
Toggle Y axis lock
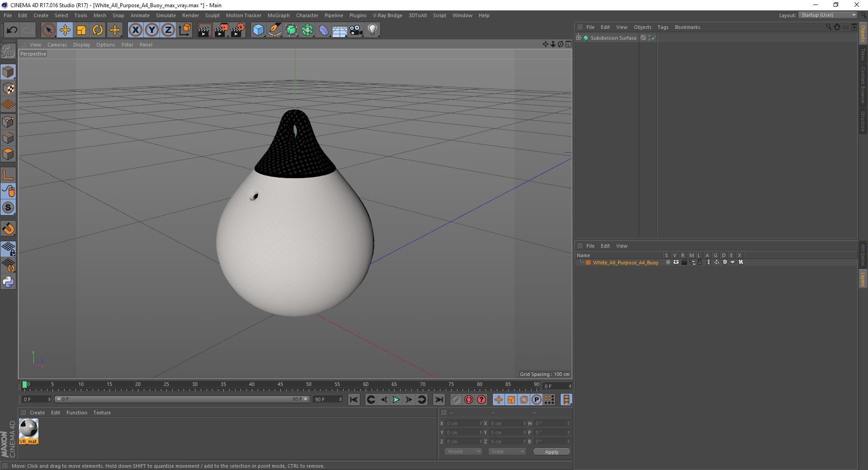coord(152,30)
